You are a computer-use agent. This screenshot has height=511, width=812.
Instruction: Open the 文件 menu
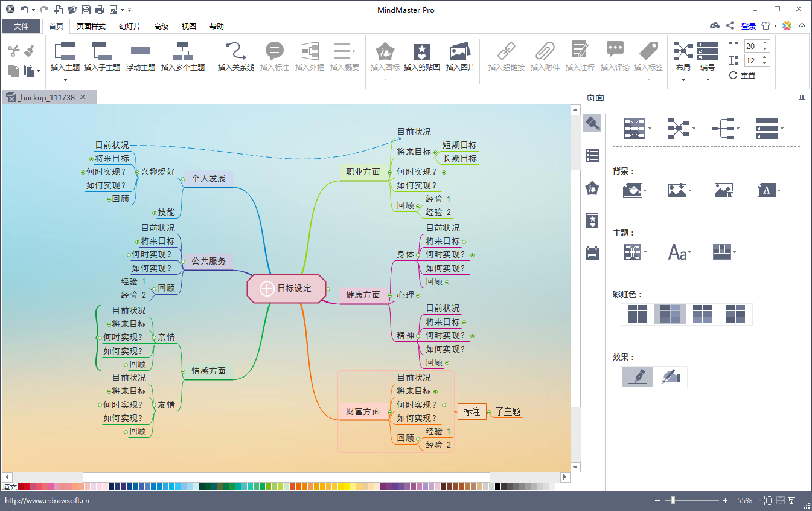click(x=21, y=26)
